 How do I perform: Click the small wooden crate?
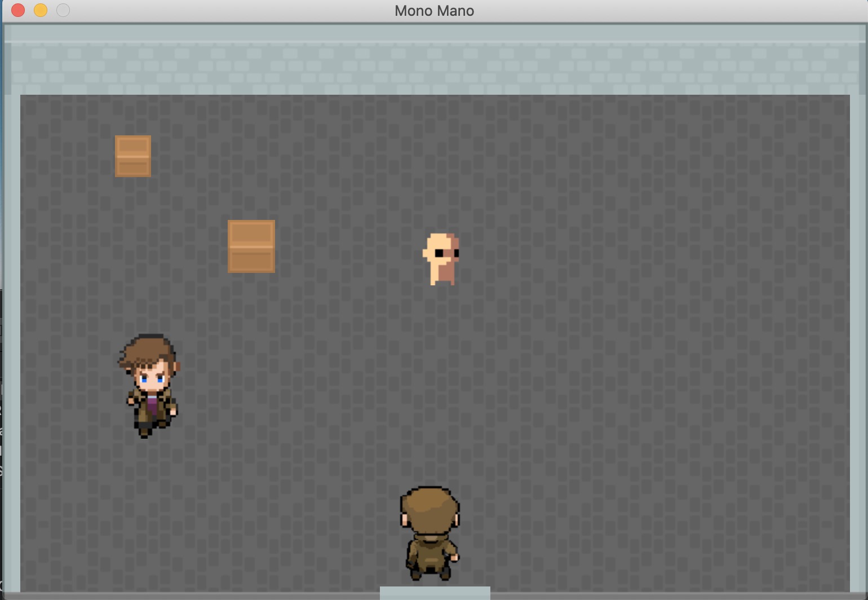(x=133, y=156)
